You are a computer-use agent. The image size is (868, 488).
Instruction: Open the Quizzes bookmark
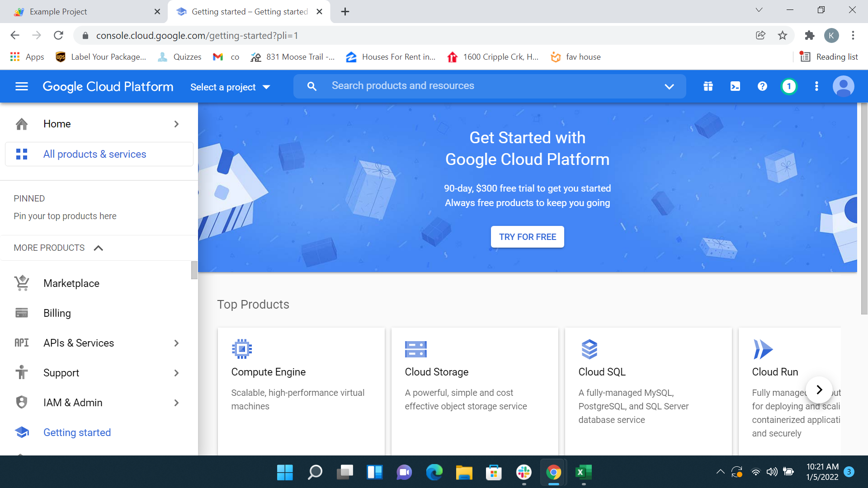click(x=180, y=57)
